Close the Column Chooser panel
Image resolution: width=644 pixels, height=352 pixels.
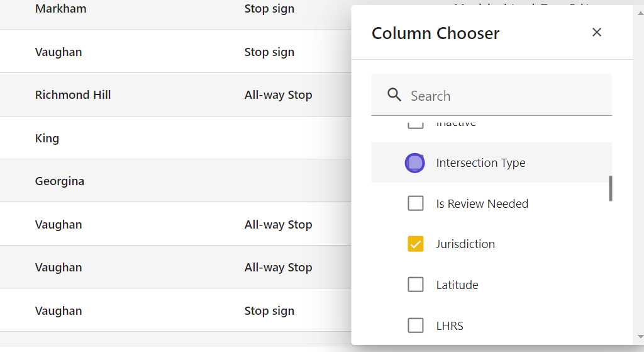click(597, 32)
